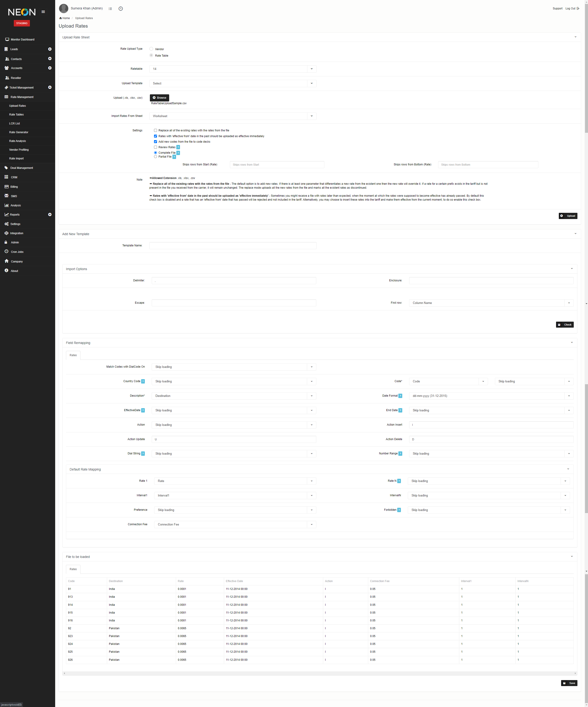This screenshot has height=707, width=588.
Task: Select the Partial File radio option
Action: 155,156
